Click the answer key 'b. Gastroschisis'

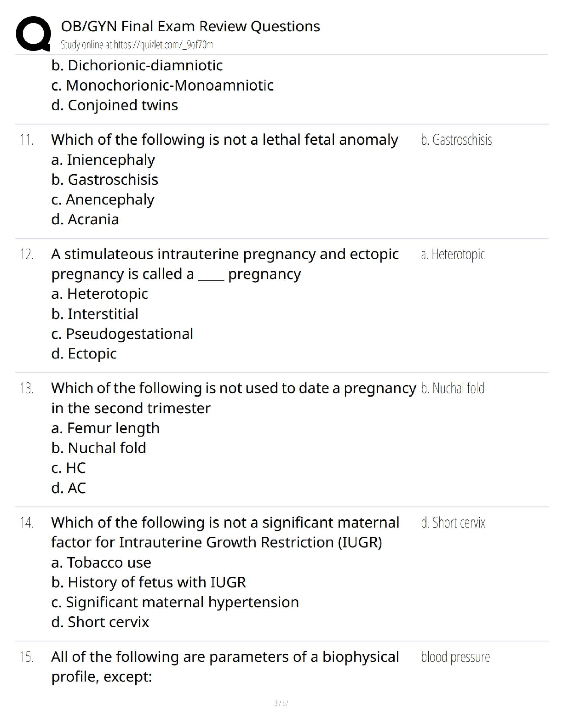point(456,140)
